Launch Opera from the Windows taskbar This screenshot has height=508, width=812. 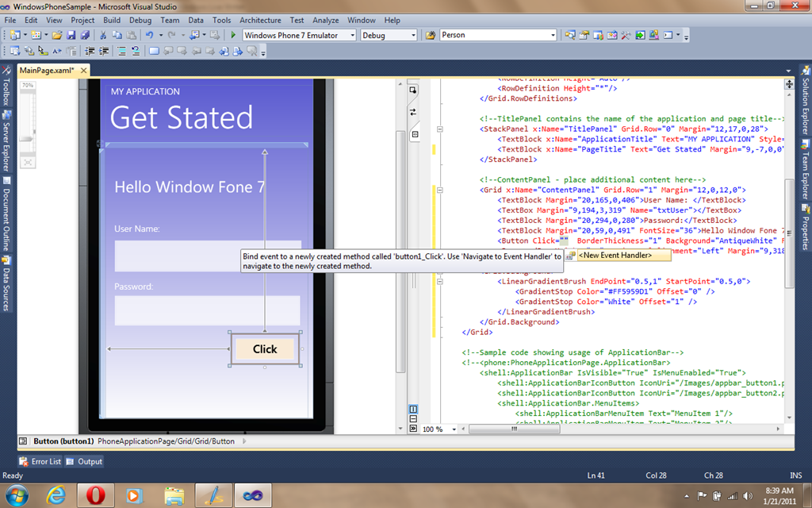[x=96, y=495]
